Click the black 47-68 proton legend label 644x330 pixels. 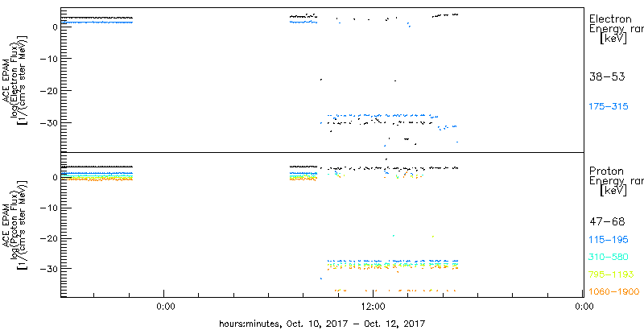tap(607, 222)
